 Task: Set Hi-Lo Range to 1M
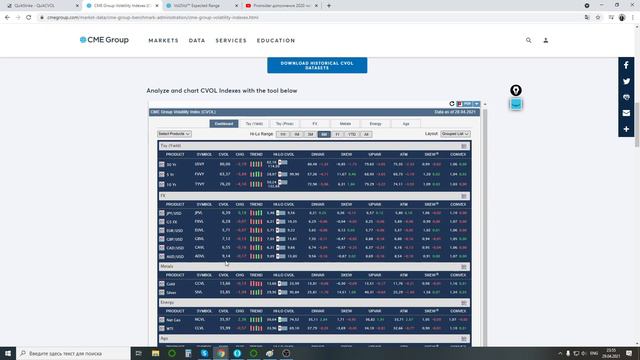pyautogui.click(x=297, y=134)
